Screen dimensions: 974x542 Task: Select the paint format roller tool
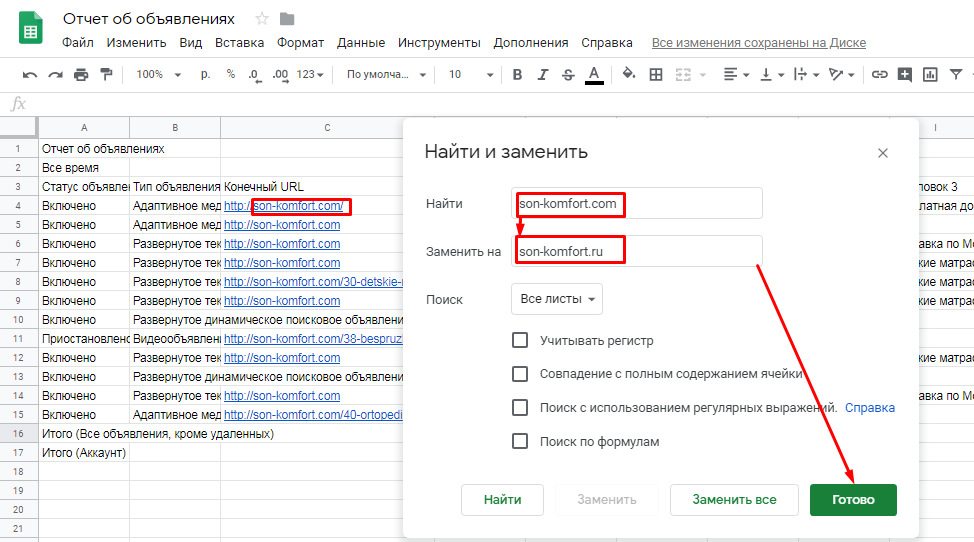coord(106,74)
